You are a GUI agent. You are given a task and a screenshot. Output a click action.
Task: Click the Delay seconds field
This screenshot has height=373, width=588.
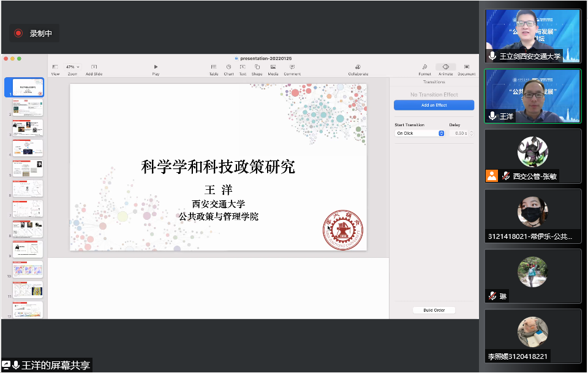[x=458, y=133]
